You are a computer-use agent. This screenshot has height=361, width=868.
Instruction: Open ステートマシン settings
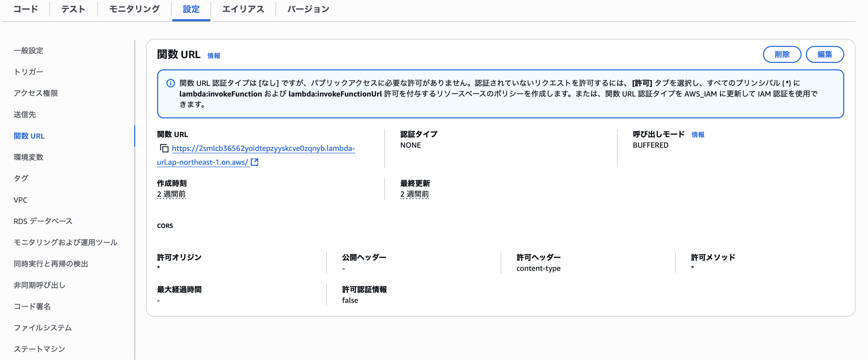[x=39, y=349]
